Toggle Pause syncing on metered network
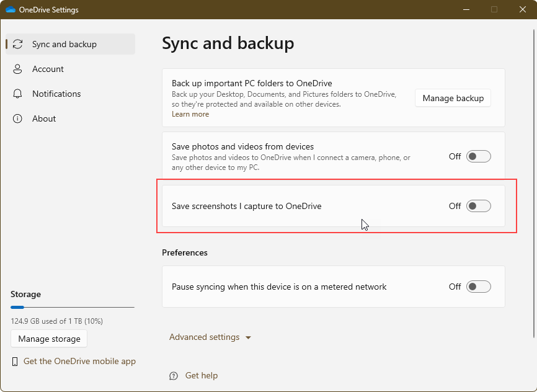537x392 pixels. (x=479, y=287)
